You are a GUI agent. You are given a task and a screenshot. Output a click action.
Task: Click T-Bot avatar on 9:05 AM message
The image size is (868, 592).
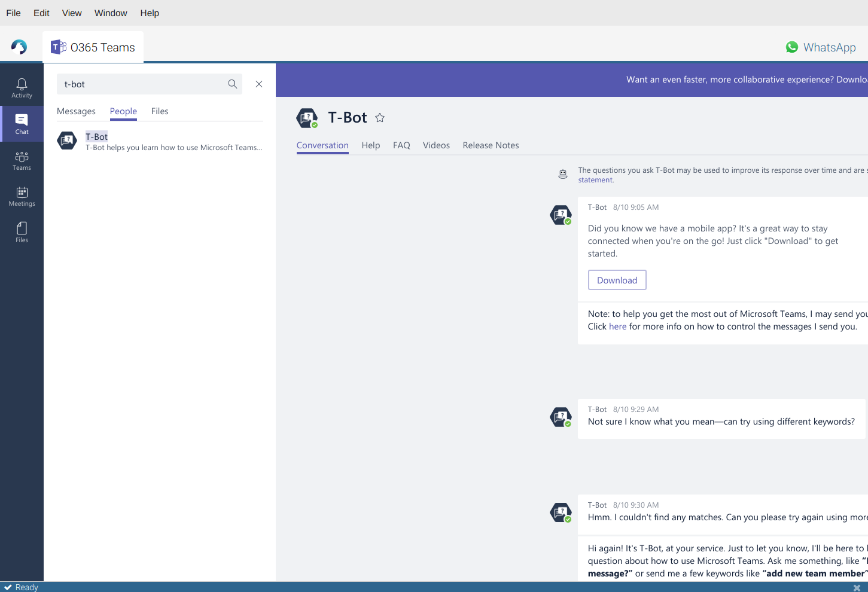tap(561, 215)
